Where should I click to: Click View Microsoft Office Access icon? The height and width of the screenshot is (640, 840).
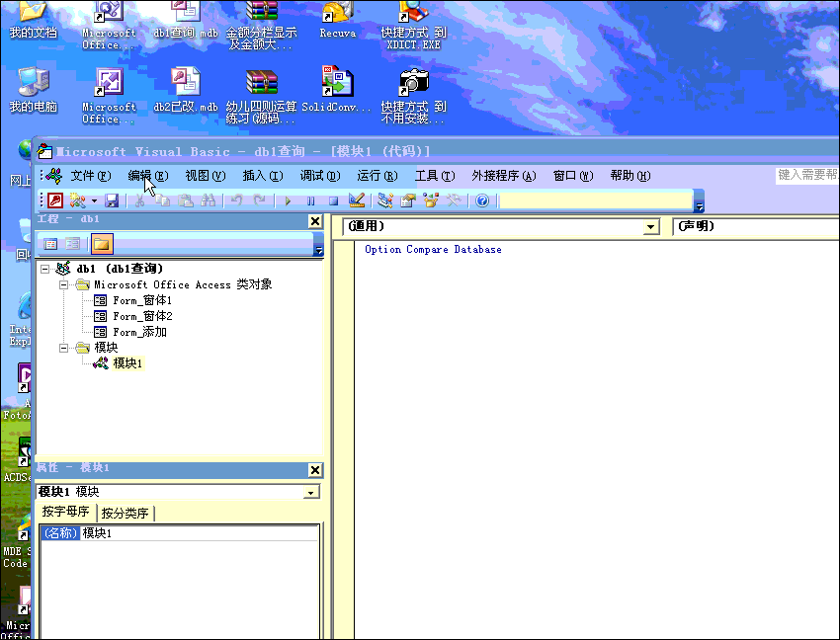pyautogui.click(x=55, y=200)
